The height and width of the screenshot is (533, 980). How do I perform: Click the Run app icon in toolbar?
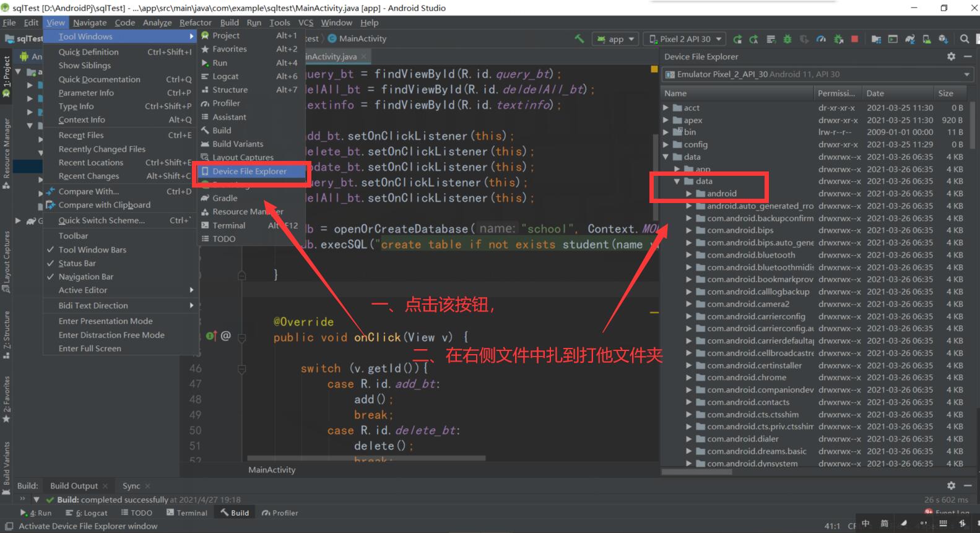pyautogui.click(x=737, y=39)
